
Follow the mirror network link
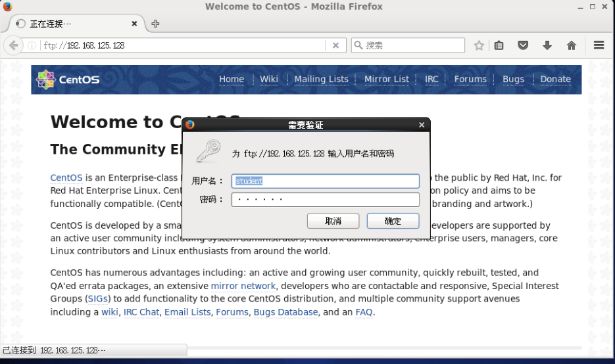pyautogui.click(x=243, y=286)
